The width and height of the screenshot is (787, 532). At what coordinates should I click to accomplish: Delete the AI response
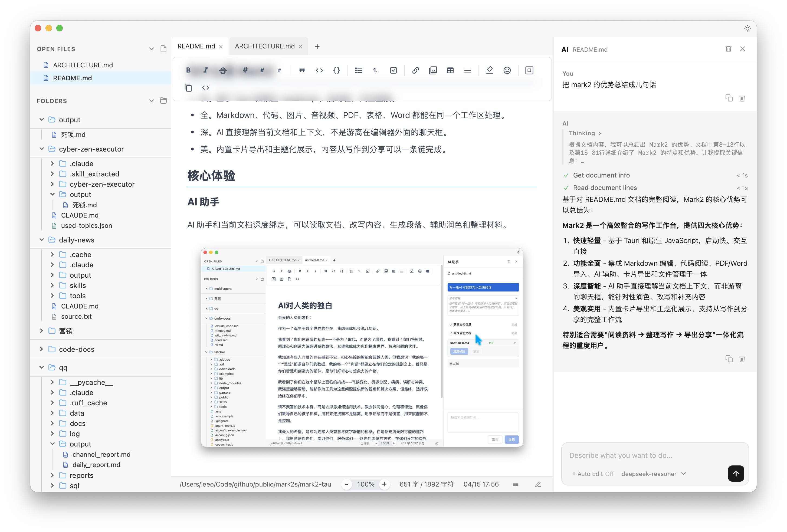(x=742, y=359)
